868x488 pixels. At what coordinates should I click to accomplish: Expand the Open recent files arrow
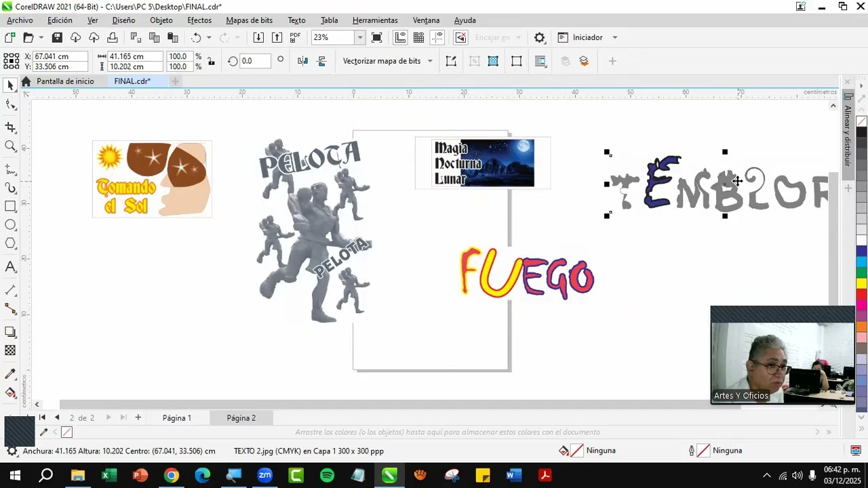pos(41,38)
